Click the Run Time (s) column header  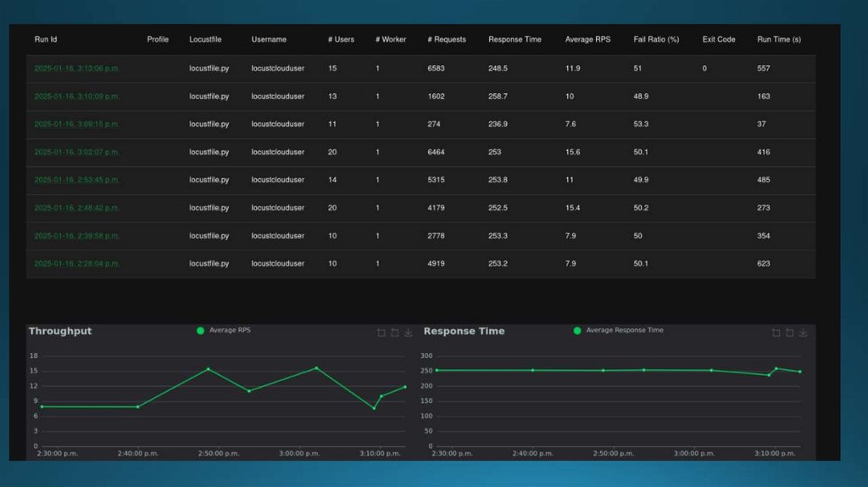[779, 40]
